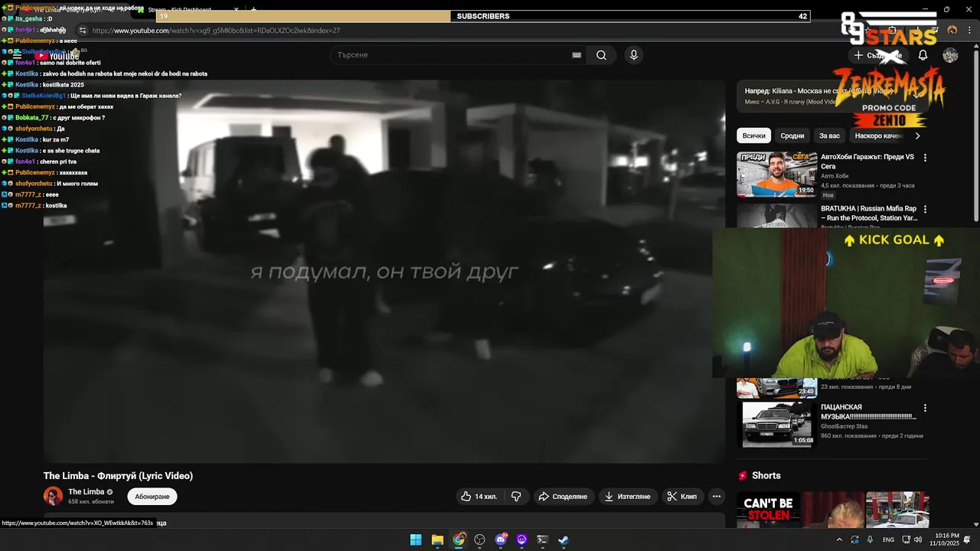Click the Клип clip button
980x551 pixels.
(681, 497)
